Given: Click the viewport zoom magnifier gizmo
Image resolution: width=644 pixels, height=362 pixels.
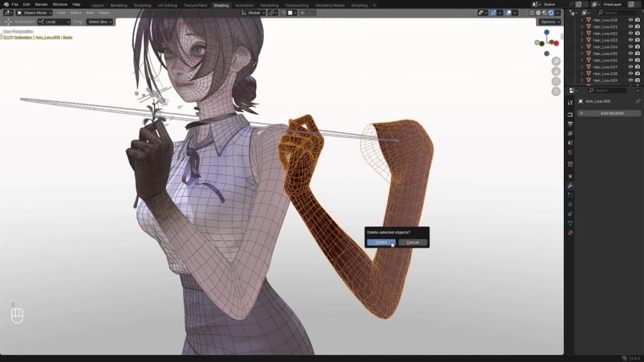Looking at the screenshot, I should point(556,61).
